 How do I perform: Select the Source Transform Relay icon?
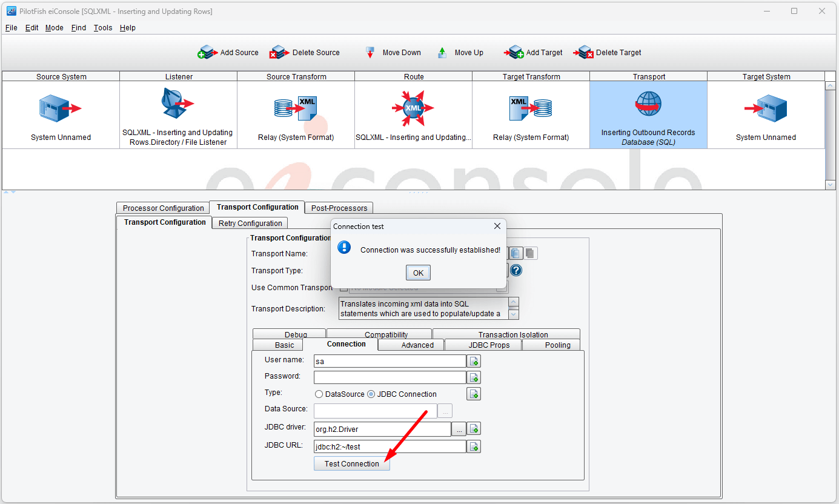296,108
